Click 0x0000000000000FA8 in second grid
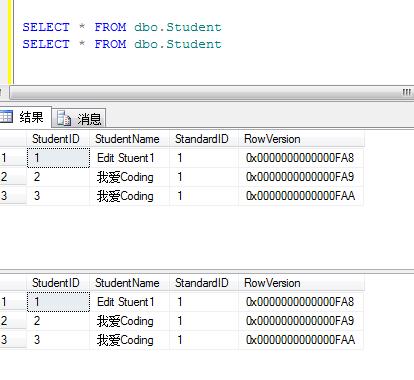This screenshot has width=414, height=380. pos(301,302)
